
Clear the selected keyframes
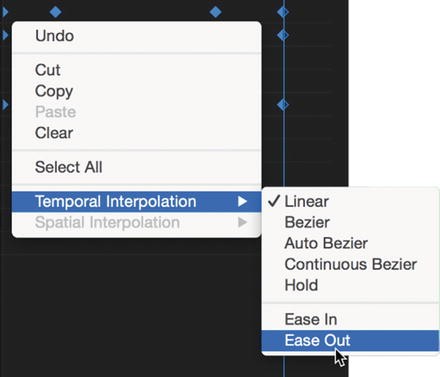(x=136, y=133)
